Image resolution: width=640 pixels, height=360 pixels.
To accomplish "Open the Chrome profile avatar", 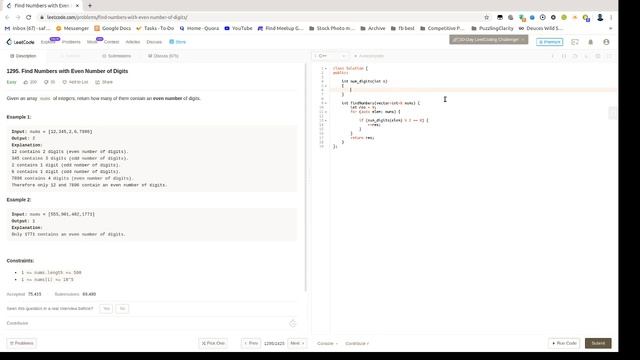I will pyautogui.click(x=600, y=17).
